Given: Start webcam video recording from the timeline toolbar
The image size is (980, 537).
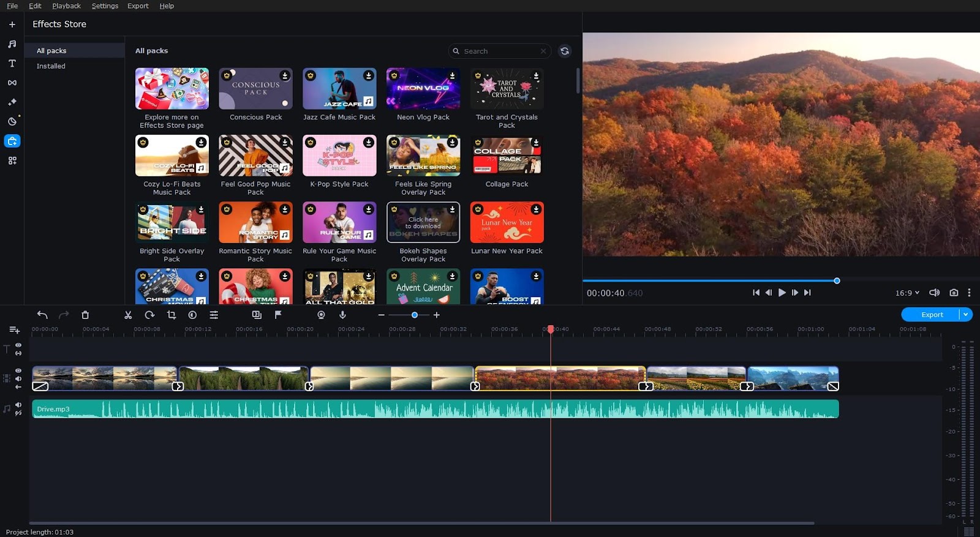Looking at the screenshot, I should click(x=321, y=315).
